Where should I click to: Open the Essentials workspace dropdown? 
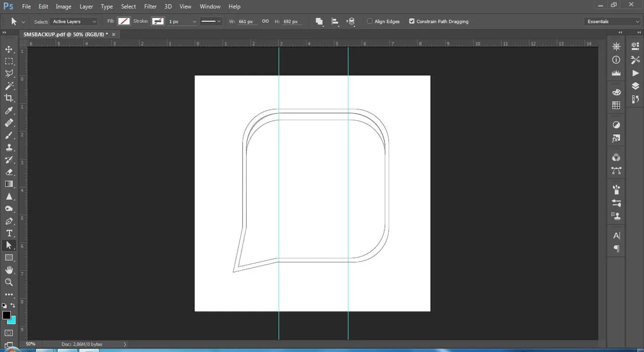pyautogui.click(x=613, y=22)
